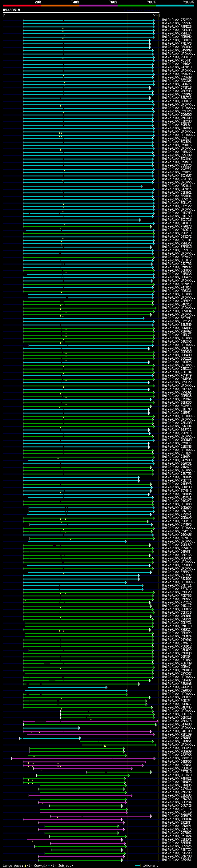Viewport: 197px width, 868px height.
Task: Open UniRef100_Q5DA09 hit
Action: pyautogui.click(x=177, y=518)
